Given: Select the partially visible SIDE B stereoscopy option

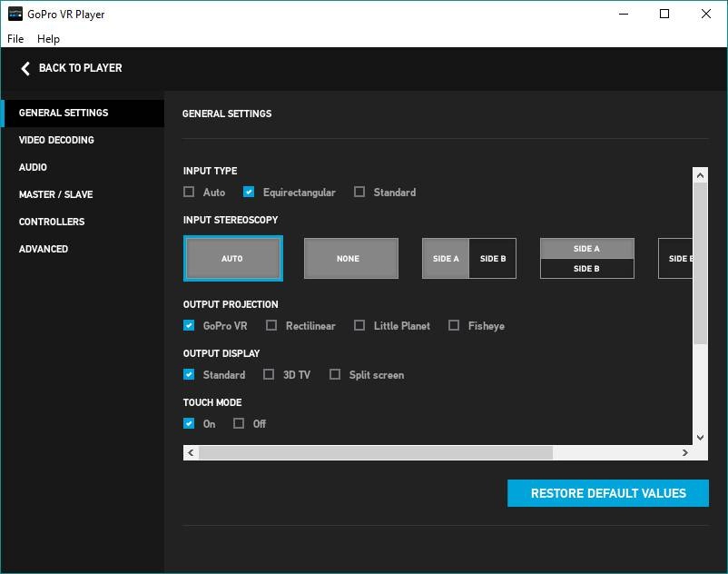Looking at the screenshot, I should point(675,258).
